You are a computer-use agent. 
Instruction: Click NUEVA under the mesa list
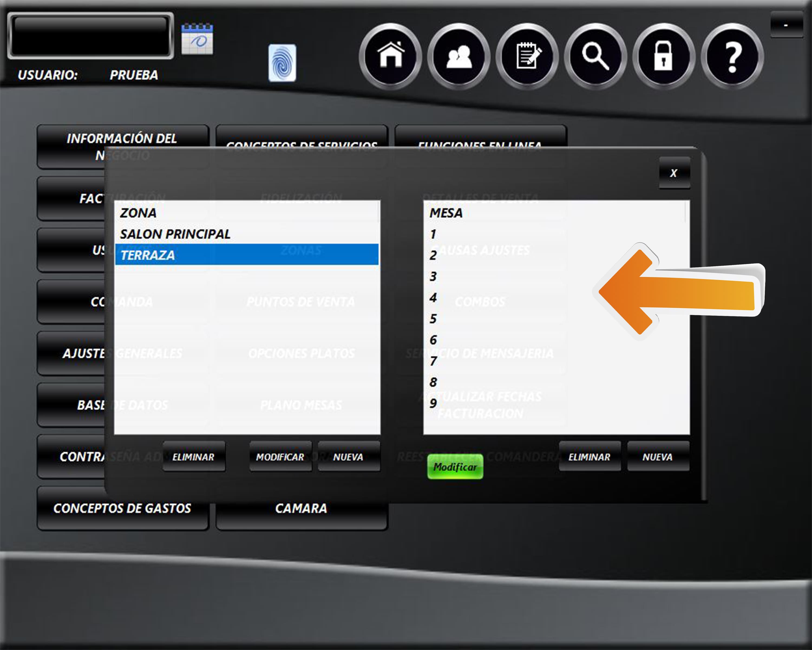(x=657, y=457)
